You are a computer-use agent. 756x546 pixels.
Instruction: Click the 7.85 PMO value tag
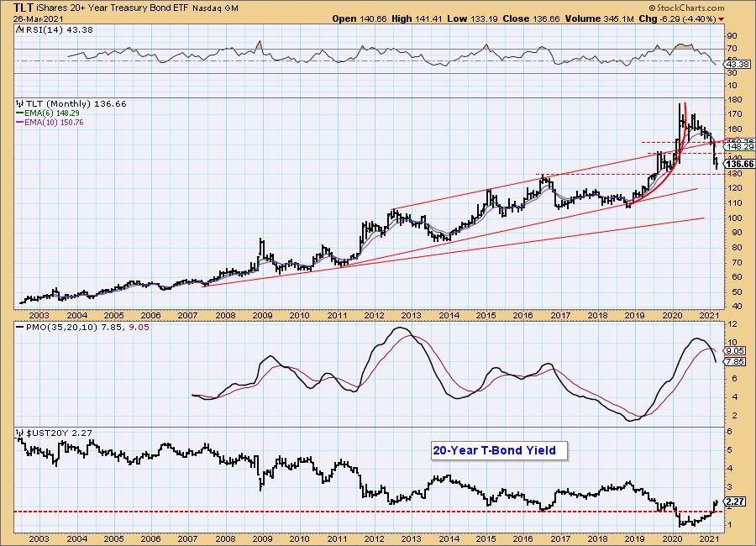tap(736, 362)
